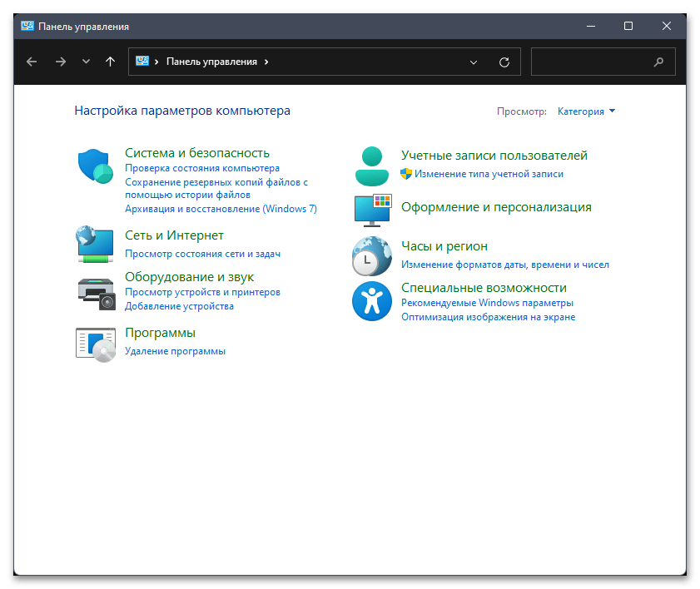Image resolution: width=700 pixels, height=589 pixels.
Task: Click the Control Panel search field
Action: (x=593, y=62)
